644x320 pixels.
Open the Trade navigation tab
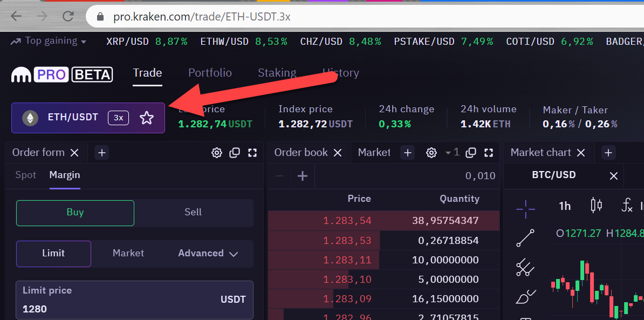tap(147, 73)
